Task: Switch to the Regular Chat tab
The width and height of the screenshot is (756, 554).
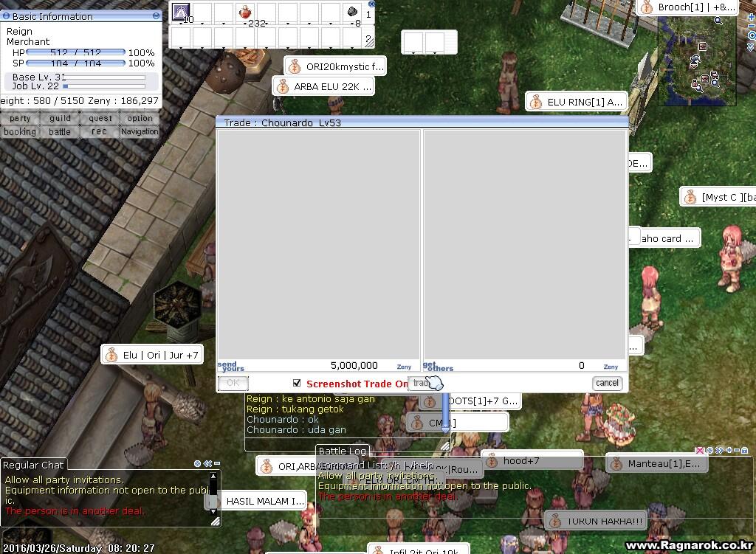Action: 33,465
